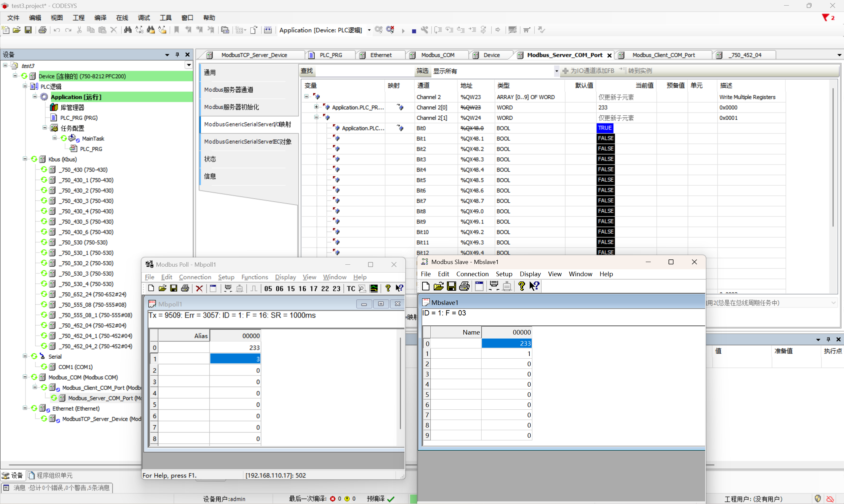This screenshot has width=844, height=504.
Task: Click the red X disconnect icon in Modbus Poll
Action: click(199, 289)
